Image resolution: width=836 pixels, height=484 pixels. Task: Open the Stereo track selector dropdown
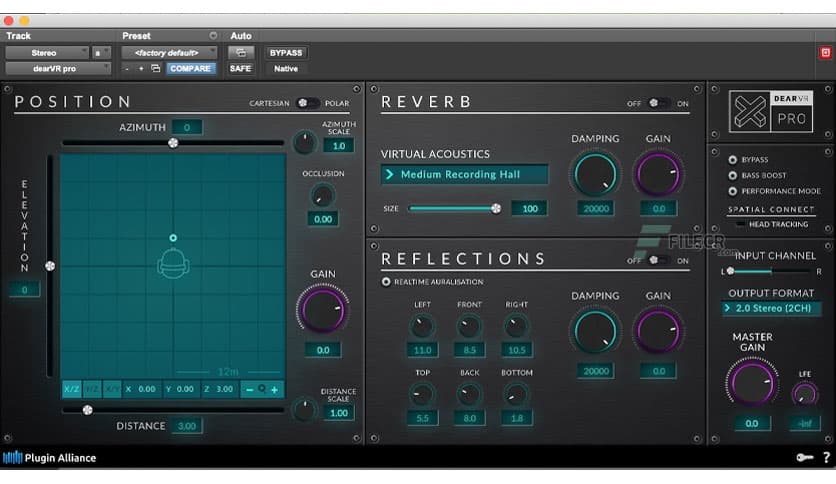47,52
